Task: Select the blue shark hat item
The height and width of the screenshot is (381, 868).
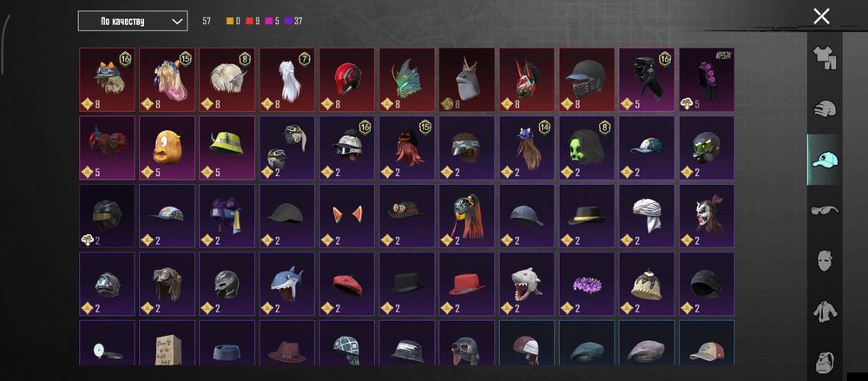Action: [x=286, y=284]
